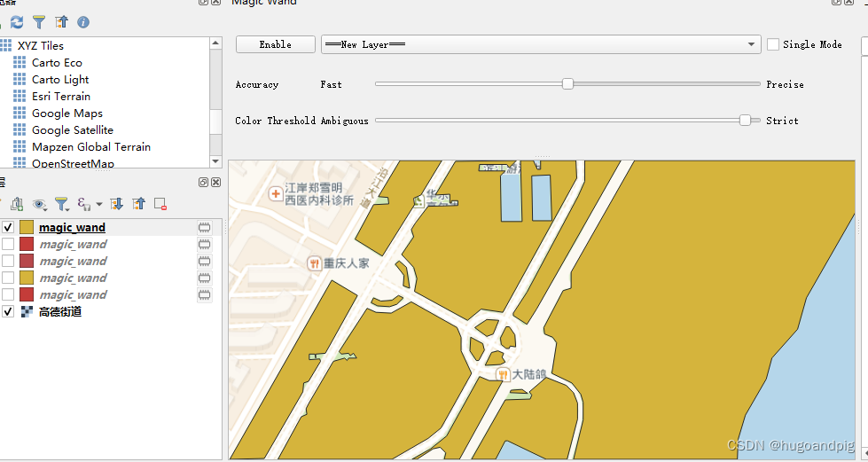Click the Enable button in Magic Wand
This screenshot has width=868, height=462.
[275, 44]
